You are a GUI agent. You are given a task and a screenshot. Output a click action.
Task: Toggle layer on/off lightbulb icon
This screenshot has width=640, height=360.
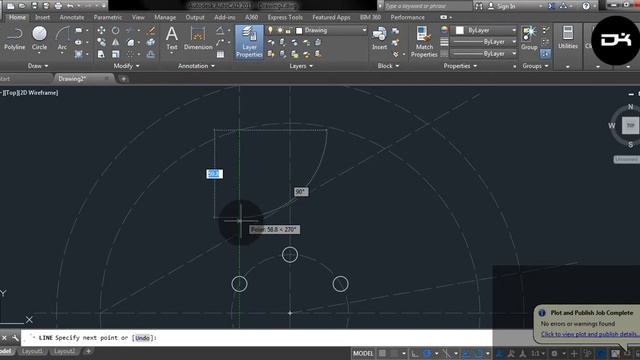click(270, 30)
